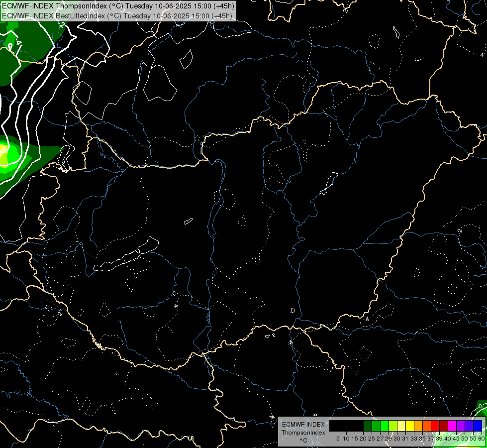487x448 pixels.
Task: Click the legend scale value 33
Action: coord(414,439)
